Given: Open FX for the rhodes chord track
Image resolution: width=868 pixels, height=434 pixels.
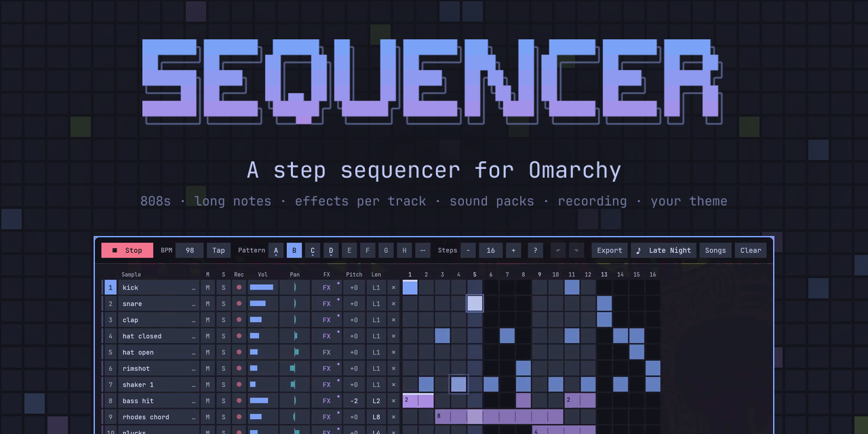Looking at the screenshot, I should tap(327, 418).
